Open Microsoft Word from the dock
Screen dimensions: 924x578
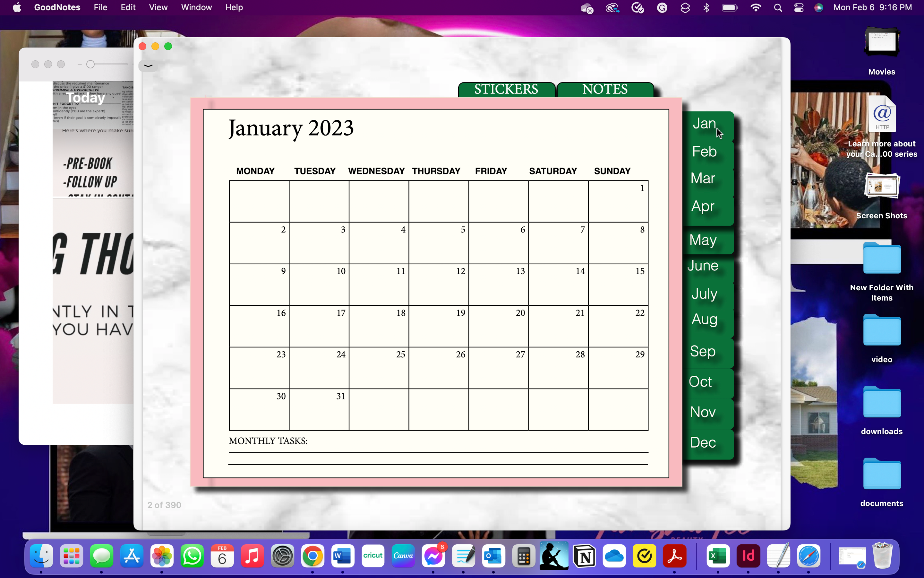(343, 556)
